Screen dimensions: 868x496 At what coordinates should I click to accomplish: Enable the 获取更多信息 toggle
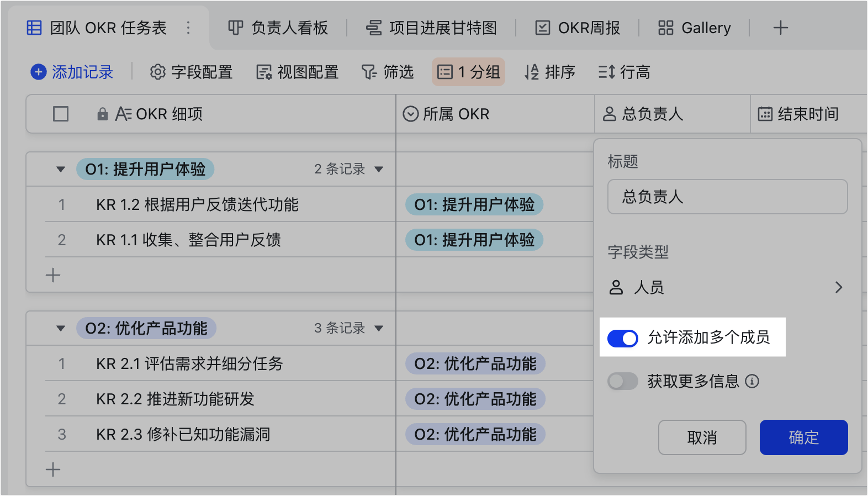coord(622,381)
